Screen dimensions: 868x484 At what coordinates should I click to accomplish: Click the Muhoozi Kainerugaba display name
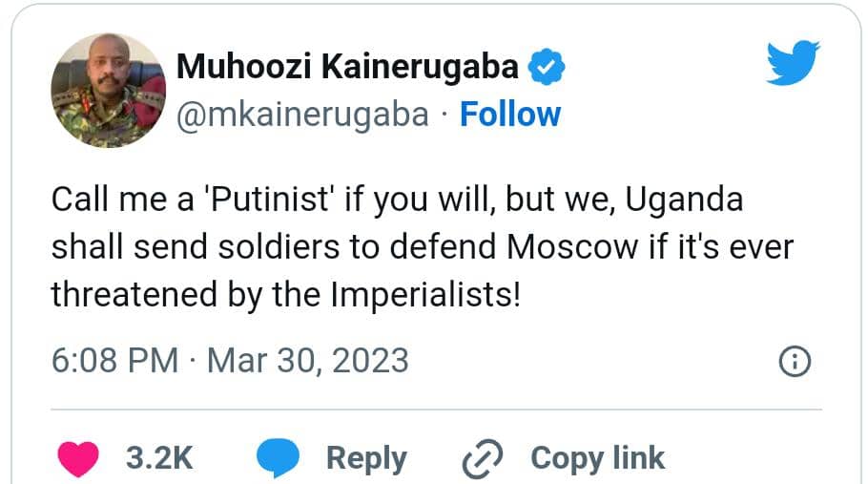(348, 67)
